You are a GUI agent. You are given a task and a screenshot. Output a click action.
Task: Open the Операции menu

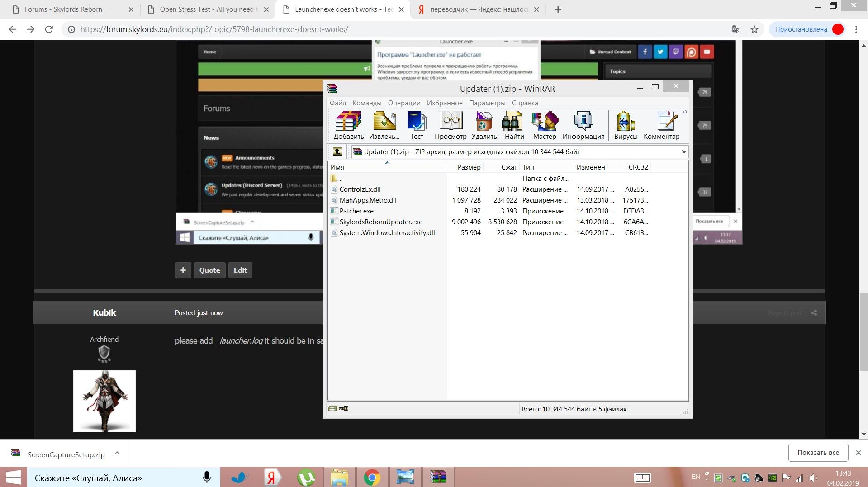(404, 103)
